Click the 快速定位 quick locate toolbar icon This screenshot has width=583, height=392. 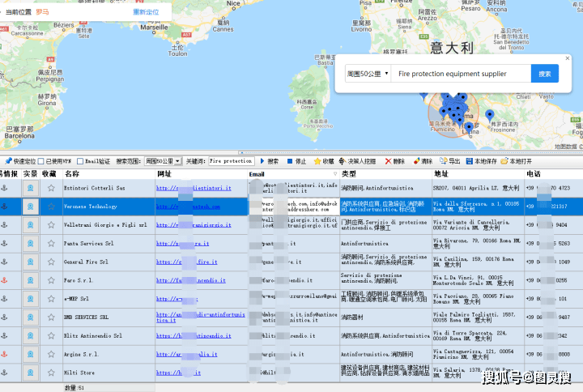pos(8,161)
